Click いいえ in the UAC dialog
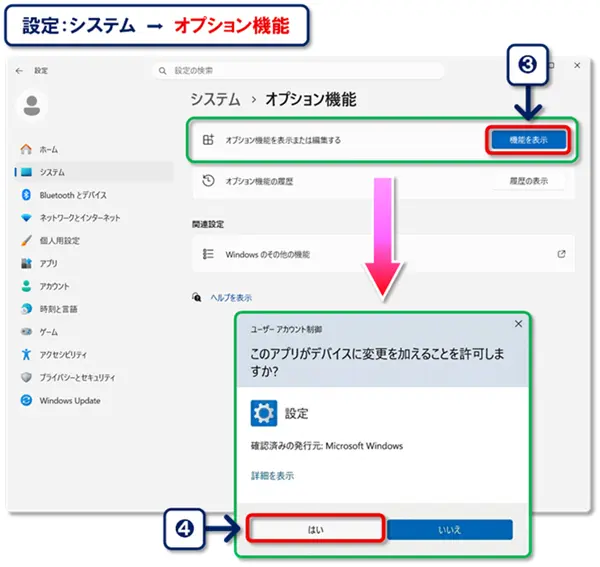This screenshot has height=567, width=600. click(x=450, y=530)
